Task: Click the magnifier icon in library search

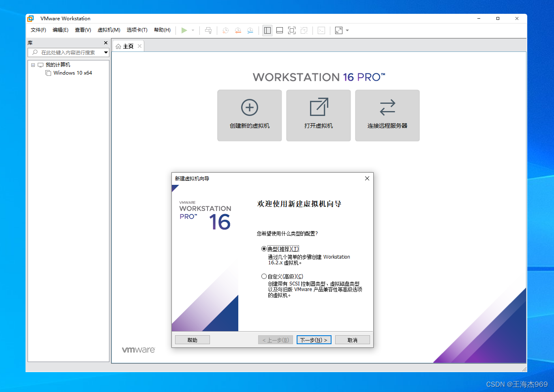Action: click(x=35, y=52)
